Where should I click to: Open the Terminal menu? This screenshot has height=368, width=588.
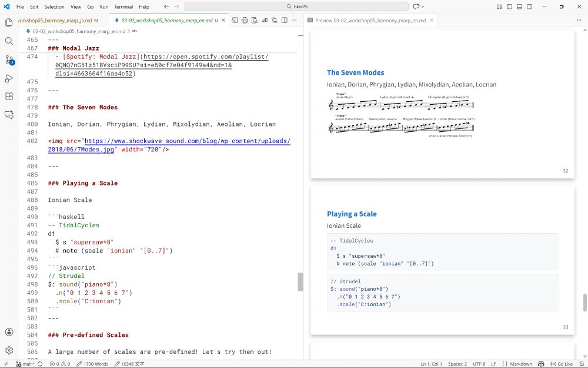[123, 6]
